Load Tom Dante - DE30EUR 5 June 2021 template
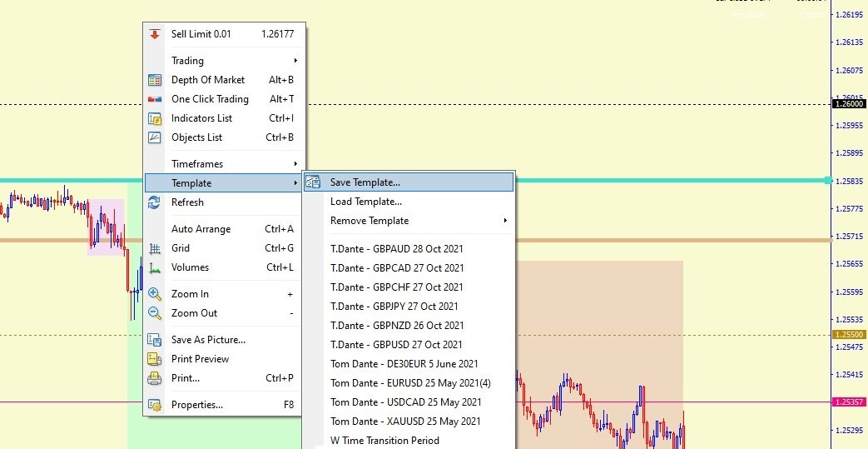Image resolution: width=868 pixels, height=449 pixels. tap(409, 364)
